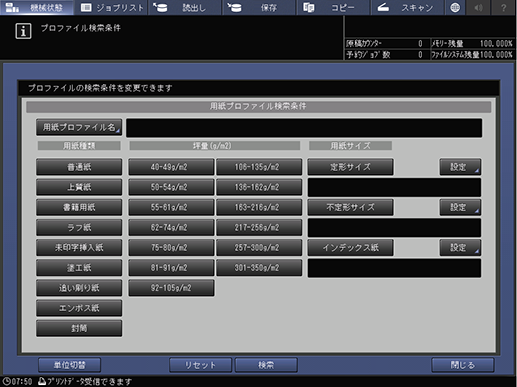This screenshot has width=517, height=387.
Task: Toggle the 塗工紙 paper type
Action: 79,268
